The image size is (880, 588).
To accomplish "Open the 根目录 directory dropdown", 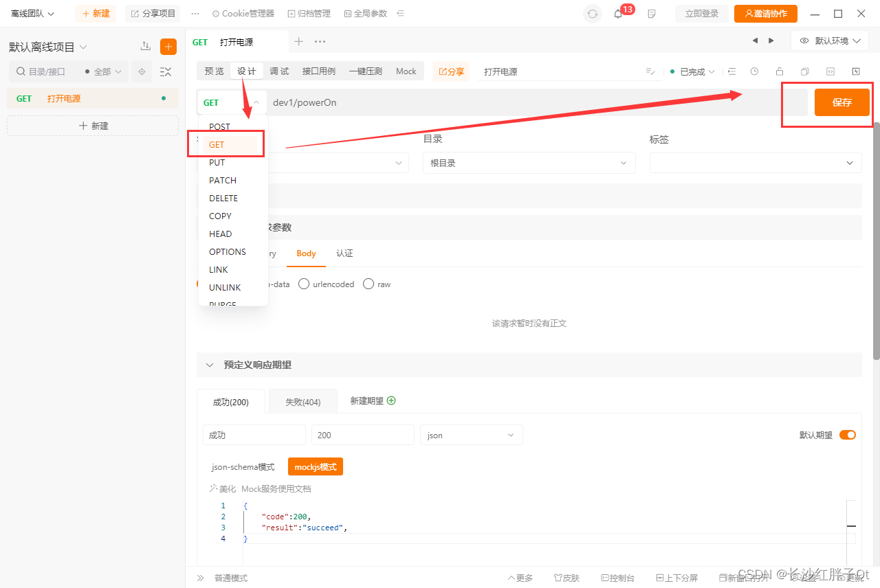I will point(529,163).
